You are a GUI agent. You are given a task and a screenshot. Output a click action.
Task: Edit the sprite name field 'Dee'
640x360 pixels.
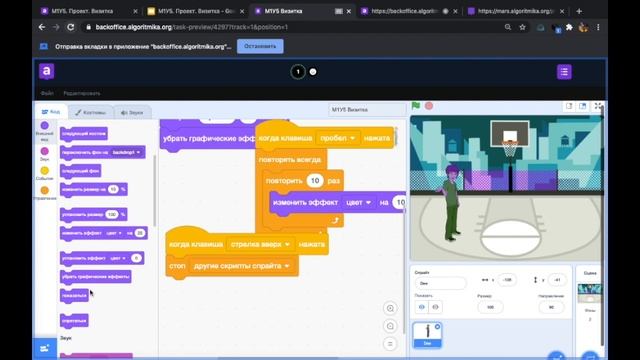(x=440, y=283)
